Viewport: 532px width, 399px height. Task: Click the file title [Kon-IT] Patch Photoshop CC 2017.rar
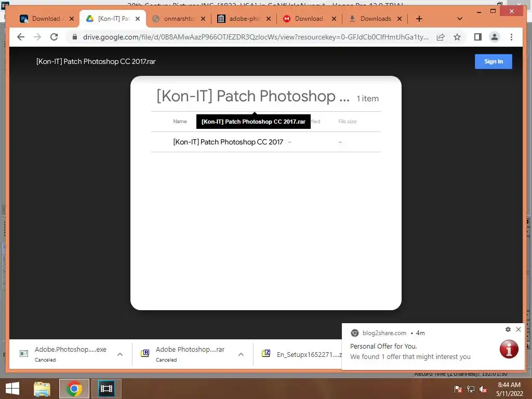(96, 61)
